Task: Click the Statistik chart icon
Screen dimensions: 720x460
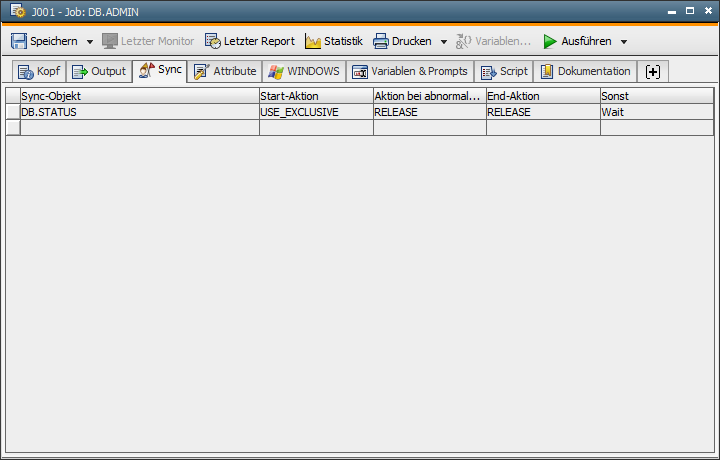Action: [x=313, y=41]
